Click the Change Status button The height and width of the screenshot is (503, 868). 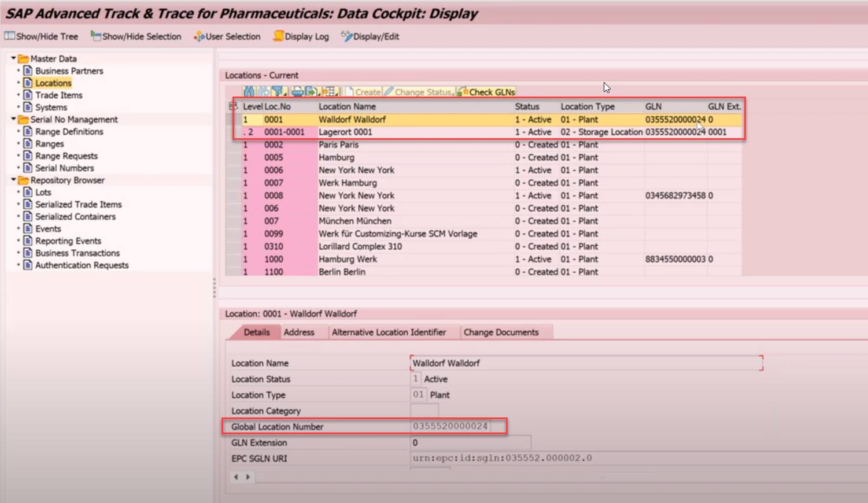click(419, 92)
